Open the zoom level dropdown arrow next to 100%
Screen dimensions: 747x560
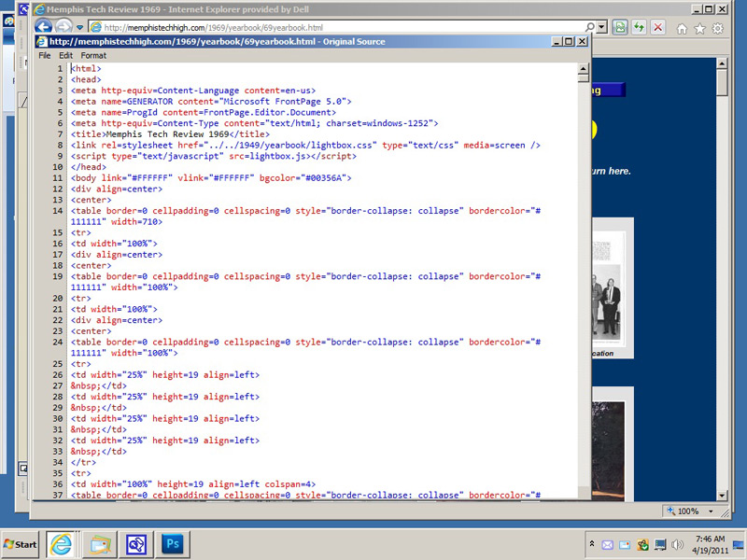pos(711,511)
